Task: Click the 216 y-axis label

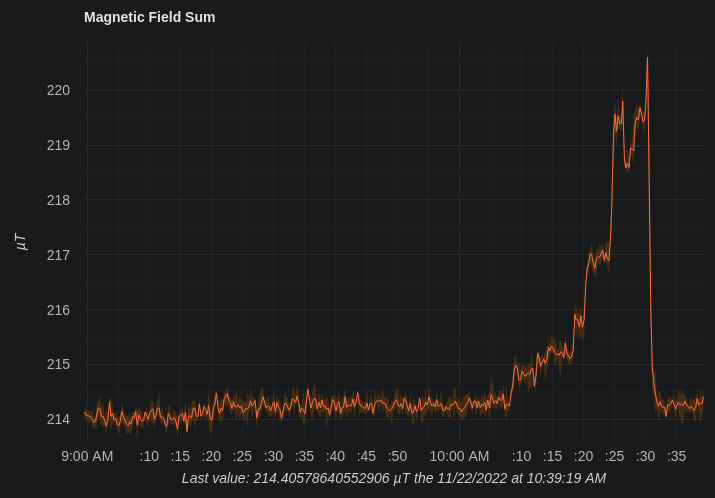Action: [x=58, y=310]
